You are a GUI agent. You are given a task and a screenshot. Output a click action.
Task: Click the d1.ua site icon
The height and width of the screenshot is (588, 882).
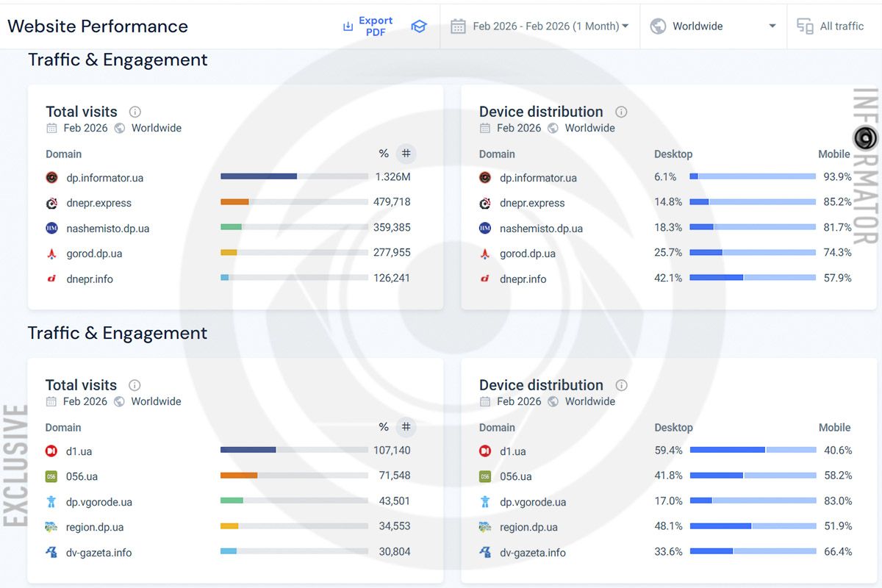tap(51, 451)
